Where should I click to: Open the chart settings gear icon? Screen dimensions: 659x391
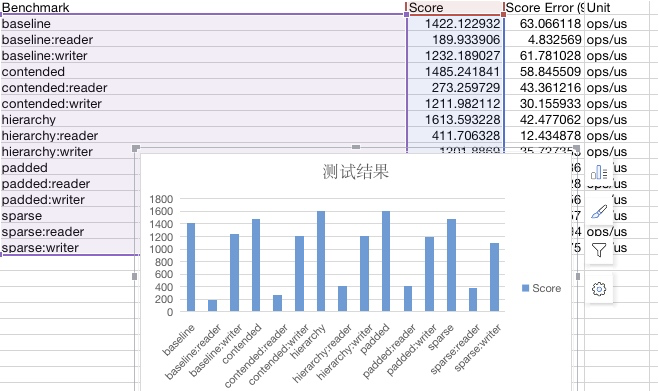(598, 289)
